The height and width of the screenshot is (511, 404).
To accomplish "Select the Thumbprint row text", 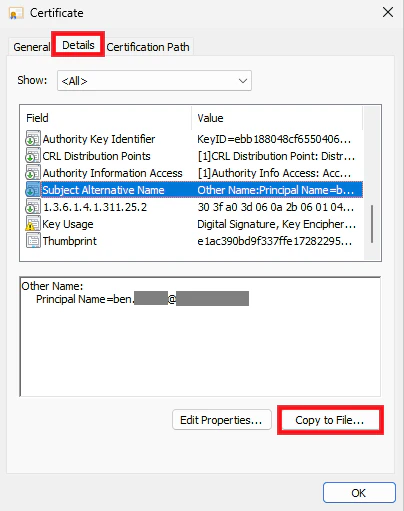I will point(69,241).
